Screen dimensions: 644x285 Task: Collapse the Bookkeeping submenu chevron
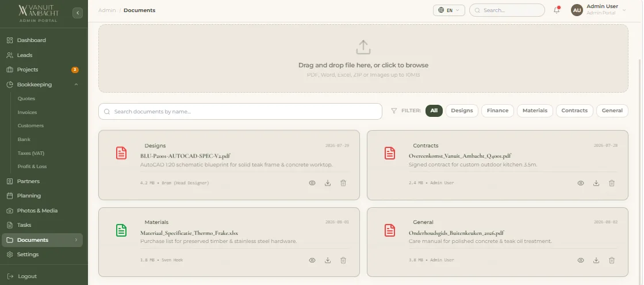(x=76, y=85)
